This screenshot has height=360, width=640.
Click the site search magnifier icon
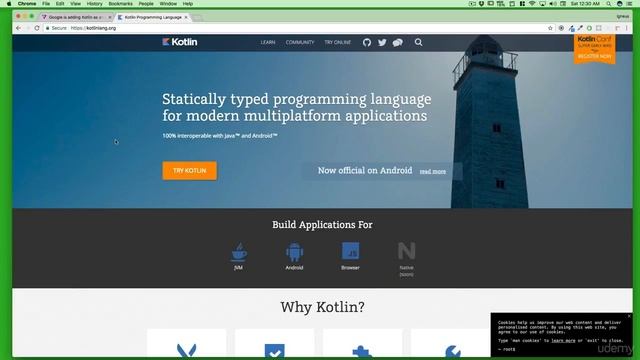pyautogui.click(x=418, y=42)
